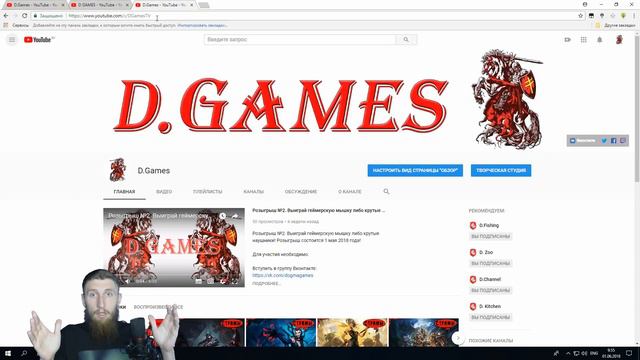Toggle subscription under D. Kitchen

(491, 317)
